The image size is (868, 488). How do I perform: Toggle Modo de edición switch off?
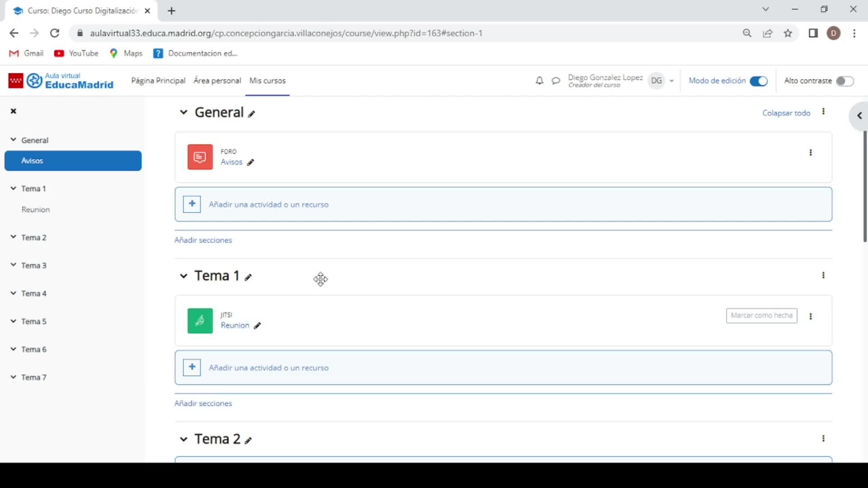click(x=758, y=81)
